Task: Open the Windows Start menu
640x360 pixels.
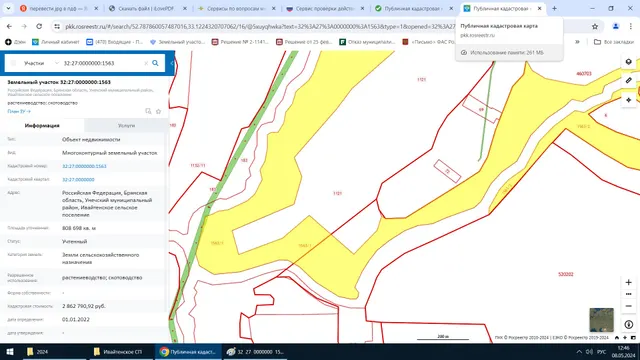Action: pos(9,351)
